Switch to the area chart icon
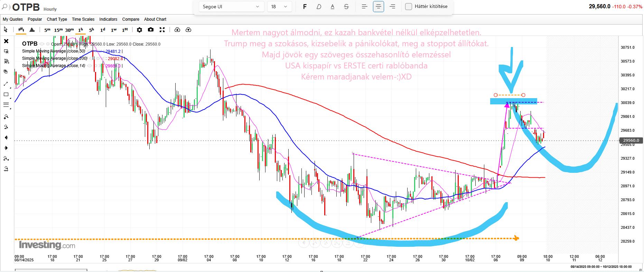The image size is (644, 272). point(32,30)
